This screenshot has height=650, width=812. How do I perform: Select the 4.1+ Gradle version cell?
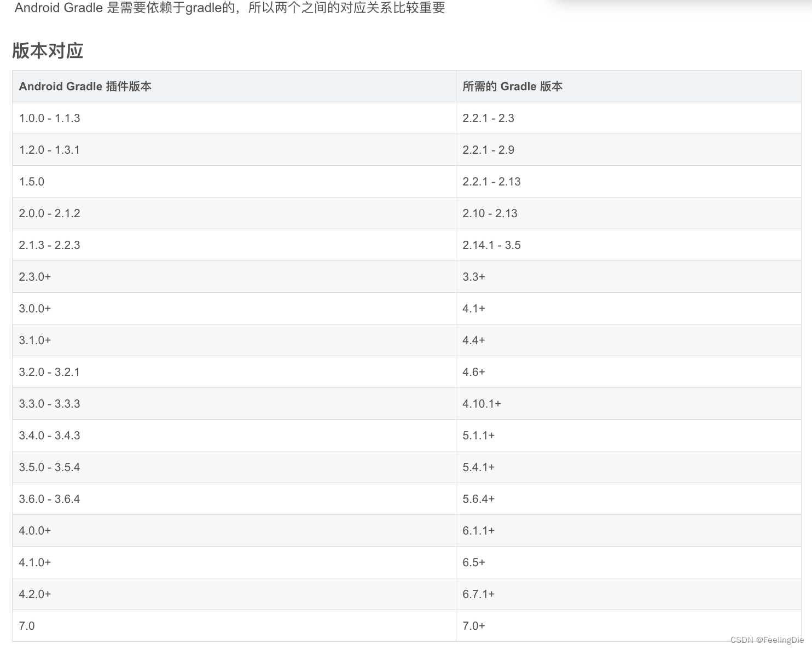pos(474,308)
